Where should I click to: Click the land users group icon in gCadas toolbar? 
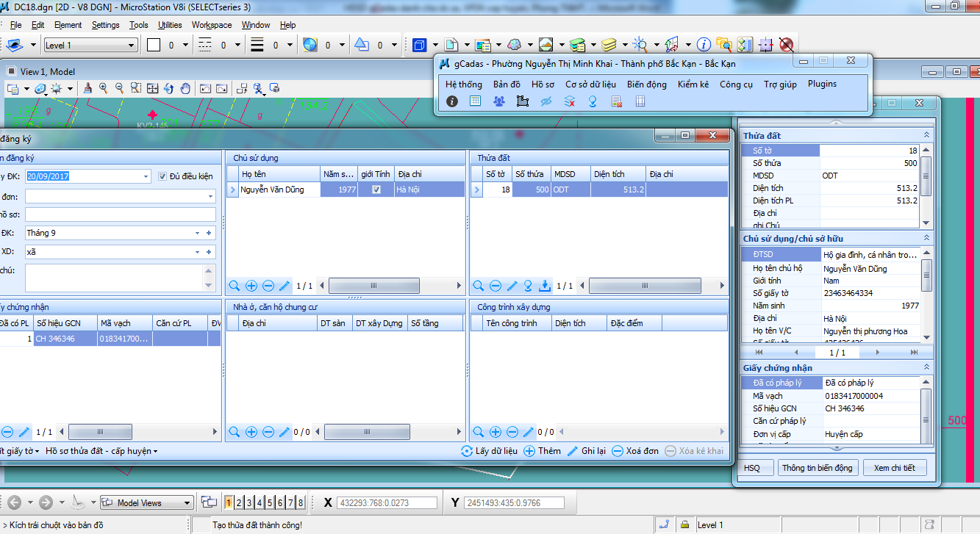point(499,101)
